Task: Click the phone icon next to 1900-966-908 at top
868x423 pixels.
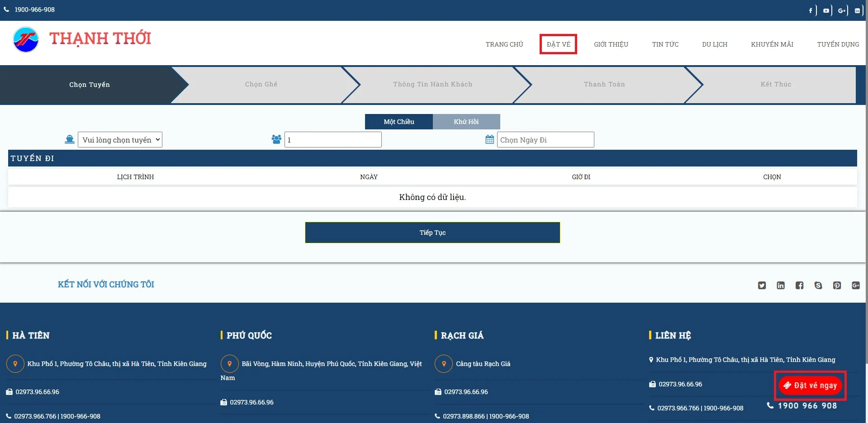Action: [x=6, y=10]
